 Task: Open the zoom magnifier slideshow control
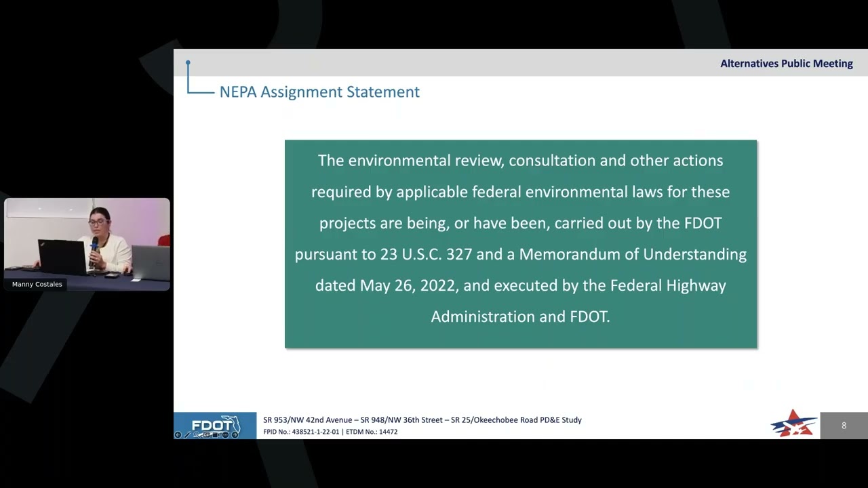point(197,434)
